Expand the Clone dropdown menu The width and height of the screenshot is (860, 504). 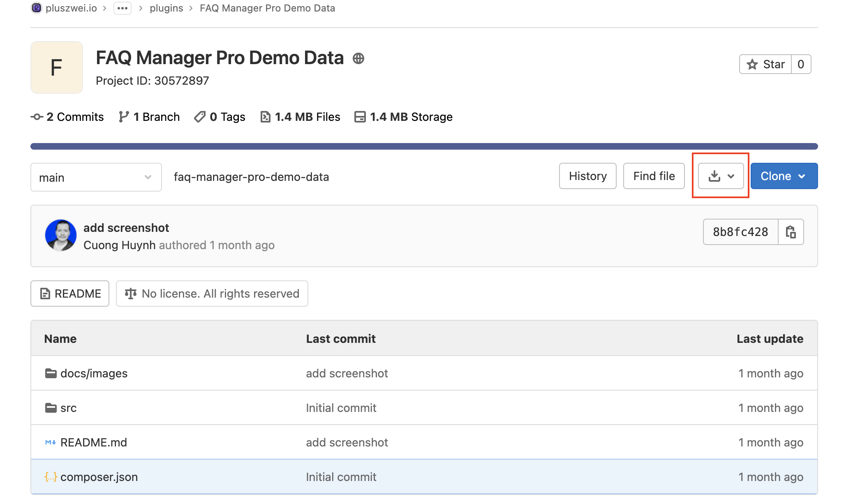point(784,176)
